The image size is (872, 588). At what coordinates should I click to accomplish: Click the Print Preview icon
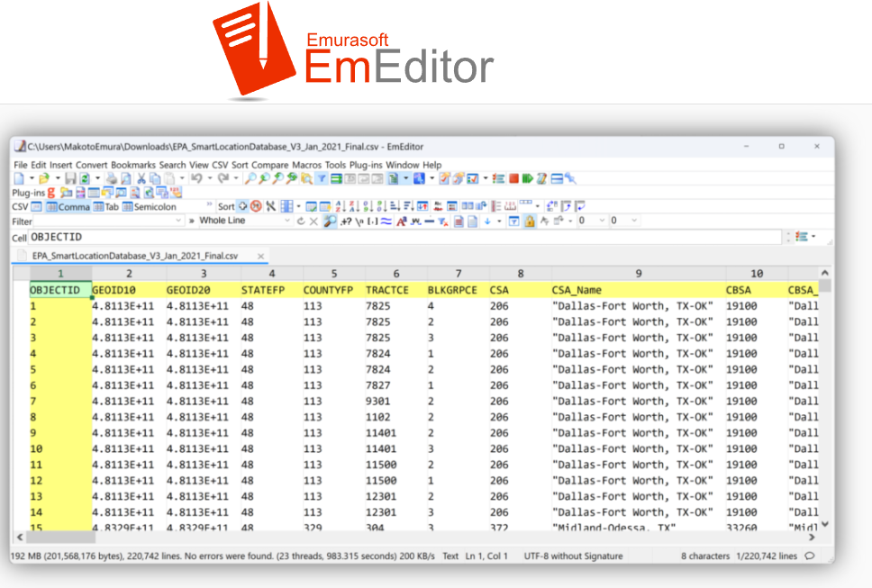[126, 178]
